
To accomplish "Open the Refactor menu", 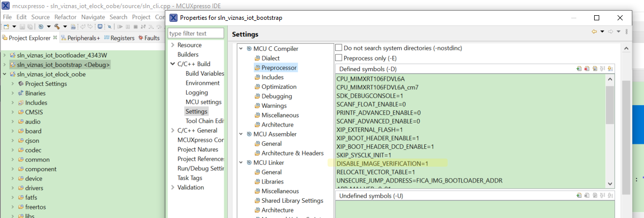I will pyautogui.click(x=65, y=17).
